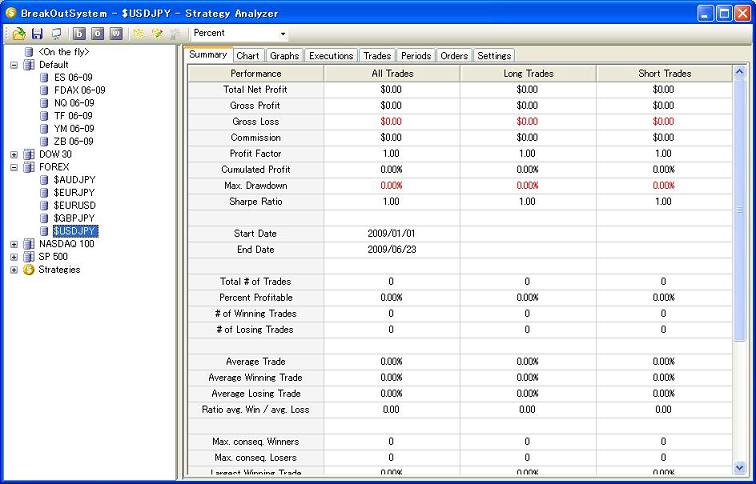Click the Percent Profitable row label
This screenshot has height=484, width=756.
pos(256,297)
